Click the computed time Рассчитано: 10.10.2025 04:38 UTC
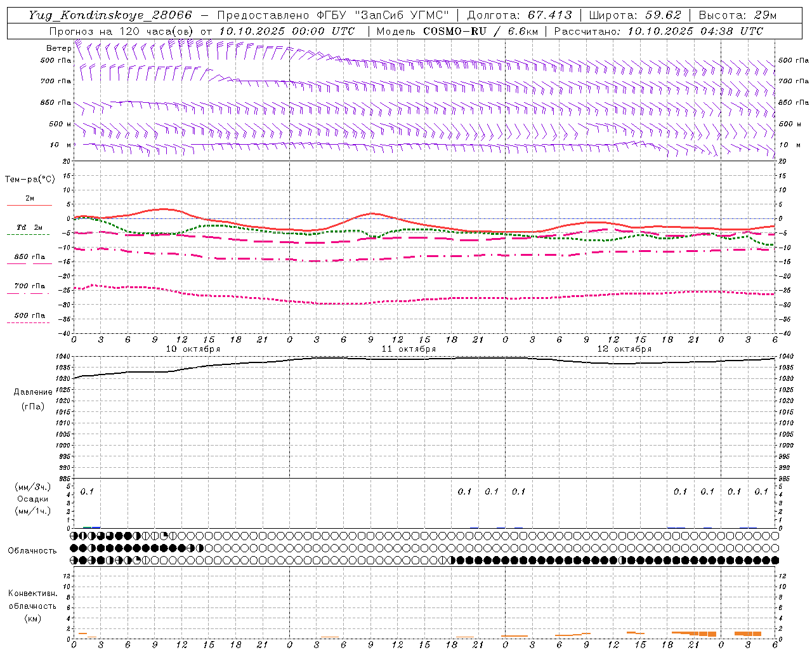The image size is (812, 650). [658, 31]
